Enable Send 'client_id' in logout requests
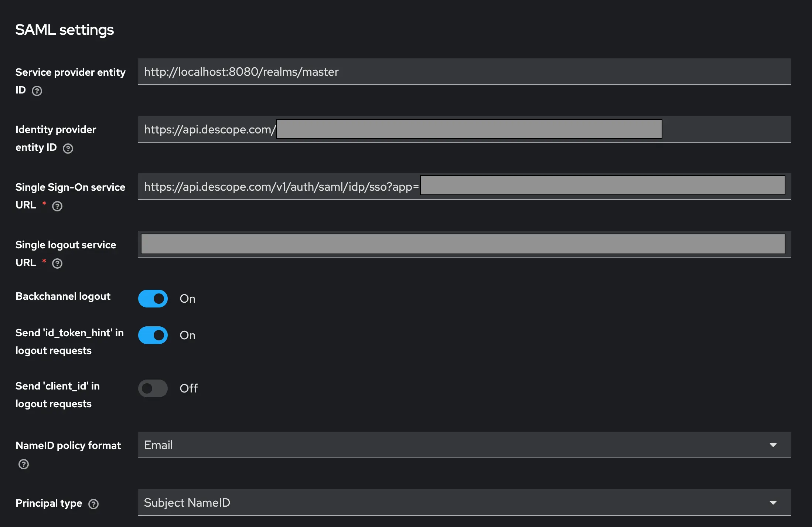The width and height of the screenshot is (812, 527). click(x=153, y=388)
